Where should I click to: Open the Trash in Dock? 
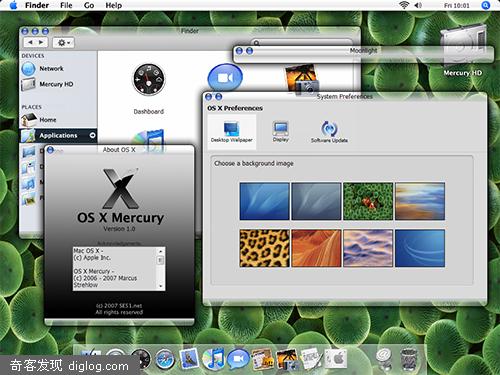point(408,359)
